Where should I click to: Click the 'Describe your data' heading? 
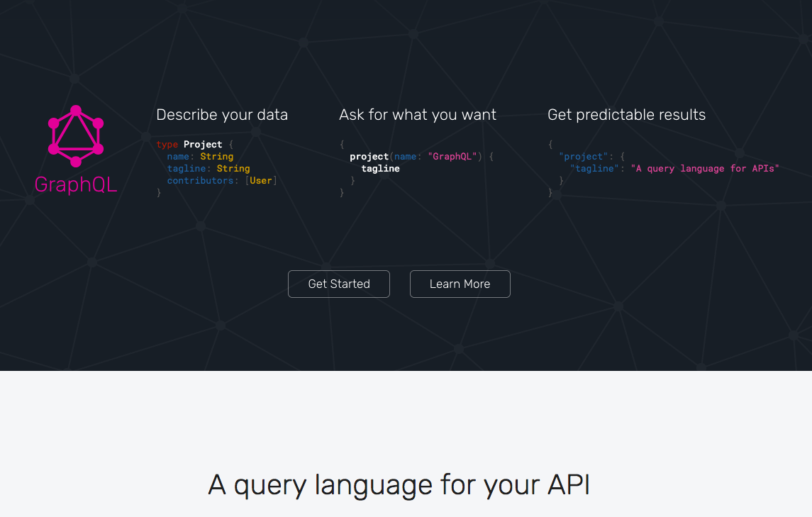222,114
